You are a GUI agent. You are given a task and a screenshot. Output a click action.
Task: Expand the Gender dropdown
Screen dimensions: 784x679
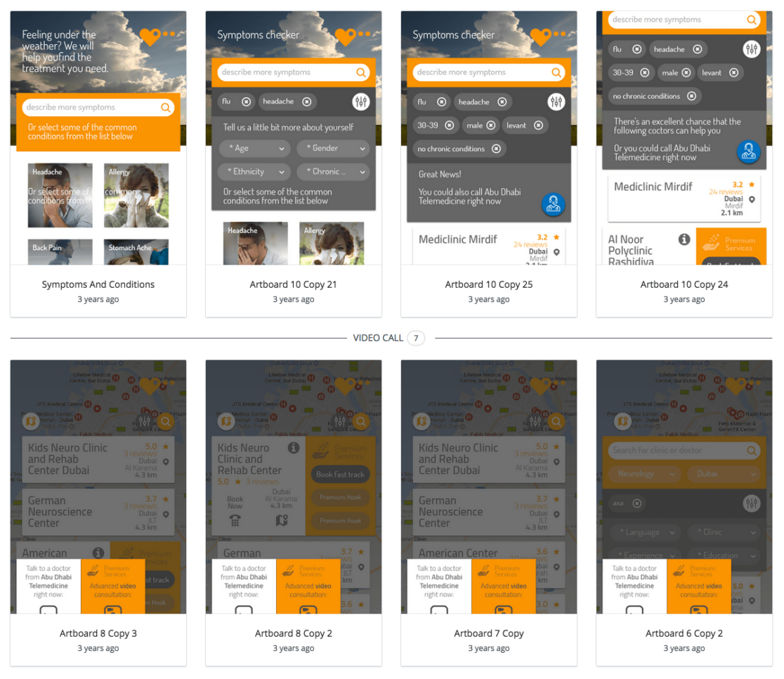tap(332, 148)
